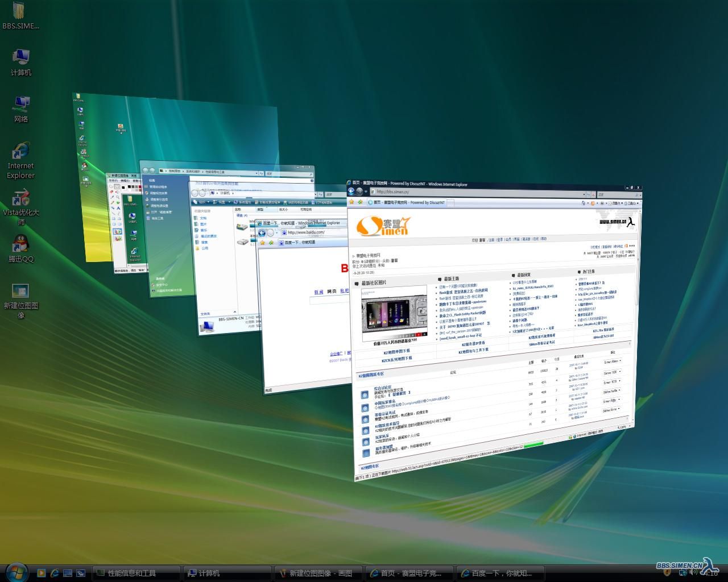This screenshot has height=582, width=728.
Task: Click the Forward button in the Simen IE window
Action: click(359, 192)
